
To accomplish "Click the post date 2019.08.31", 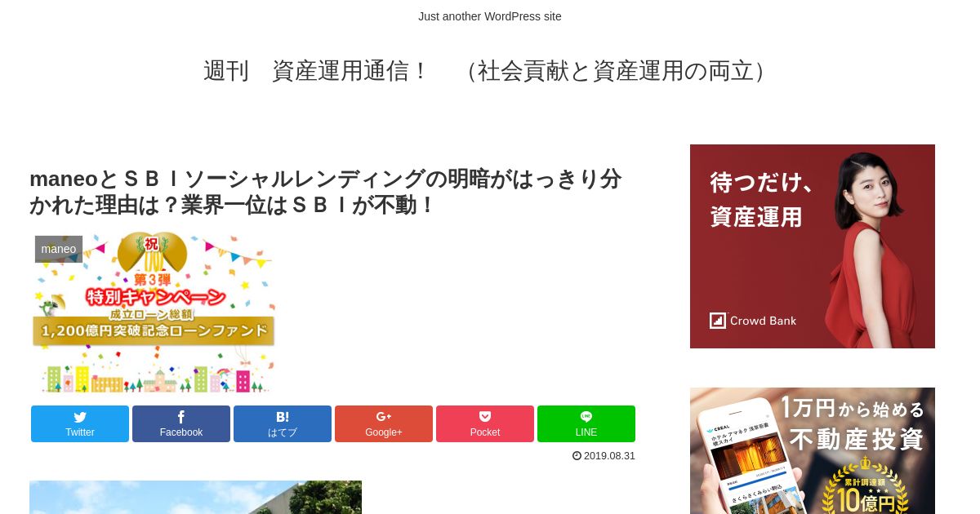I will pyautogui.click(x=609, y=456).
